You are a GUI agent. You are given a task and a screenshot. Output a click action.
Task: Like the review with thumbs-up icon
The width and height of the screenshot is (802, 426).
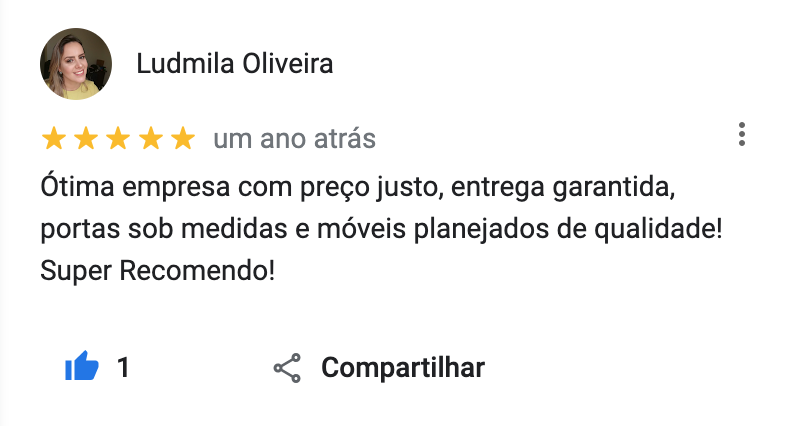(81, 368)
